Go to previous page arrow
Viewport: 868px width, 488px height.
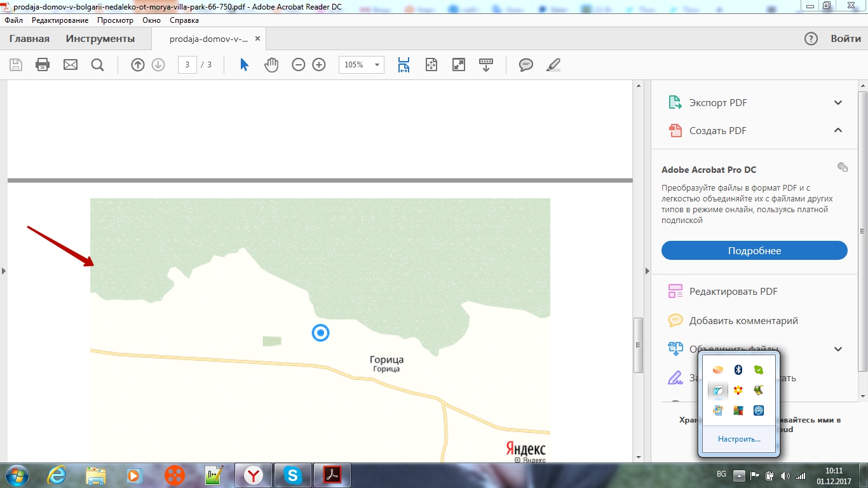pyautogui.click(x=138, y=64)
